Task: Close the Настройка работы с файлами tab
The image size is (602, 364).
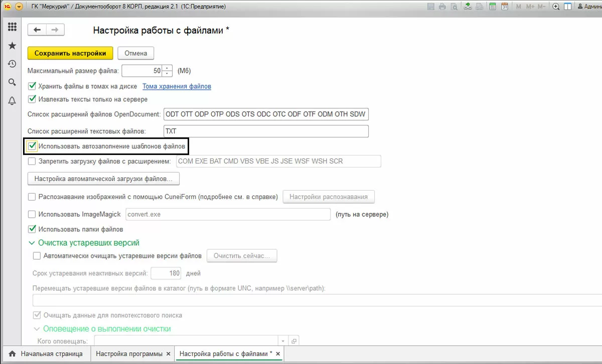Action: tap(277, 354)
